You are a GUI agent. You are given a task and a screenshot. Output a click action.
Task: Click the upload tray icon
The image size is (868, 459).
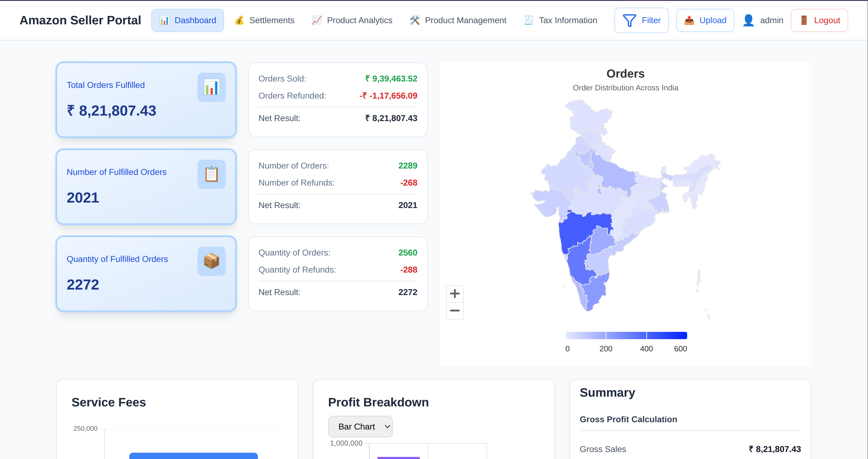689,20
